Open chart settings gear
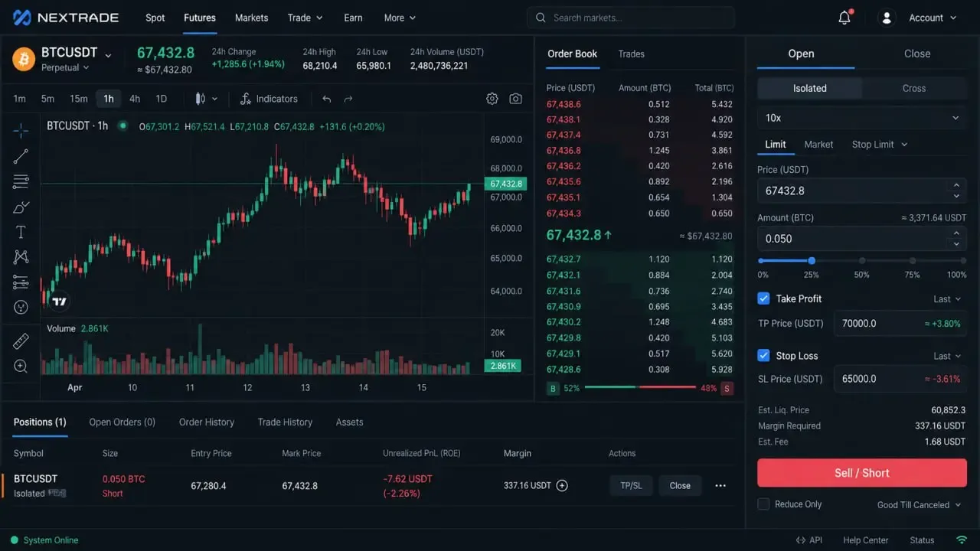 492,99
